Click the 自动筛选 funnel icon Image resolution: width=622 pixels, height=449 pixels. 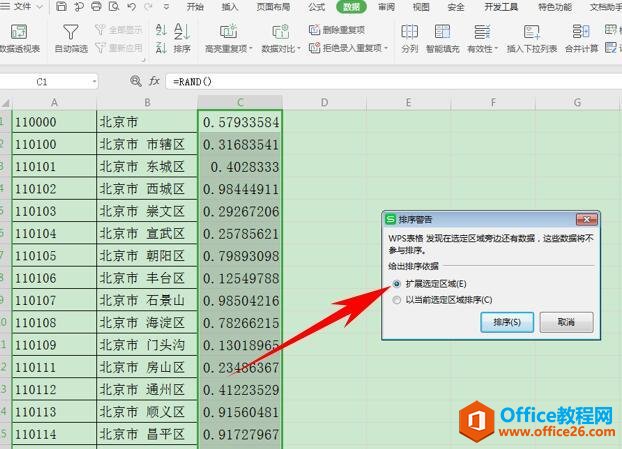coord(70,32)
